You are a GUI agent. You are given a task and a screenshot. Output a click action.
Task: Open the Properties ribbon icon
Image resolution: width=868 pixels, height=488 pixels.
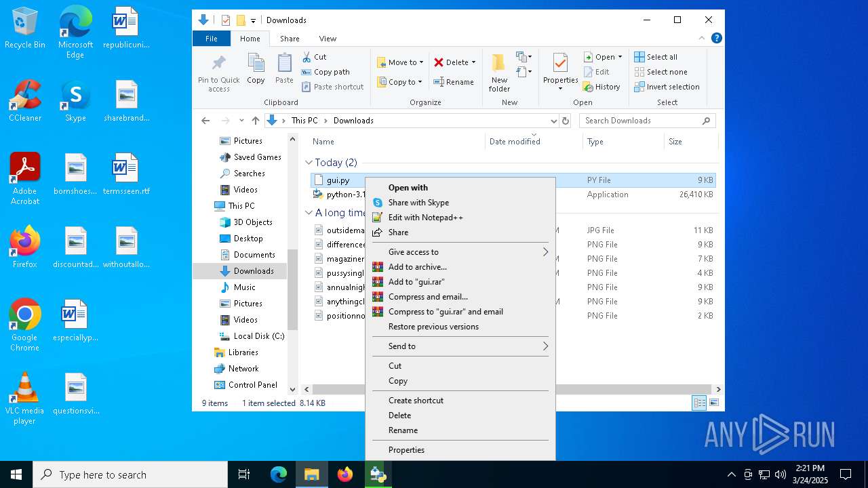tap(560, 64)
